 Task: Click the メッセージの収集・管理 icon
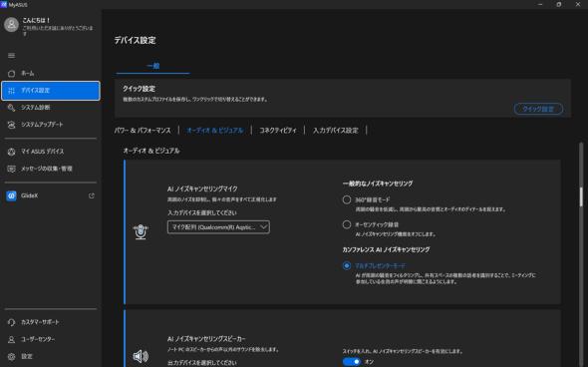[x=11, y=169]
